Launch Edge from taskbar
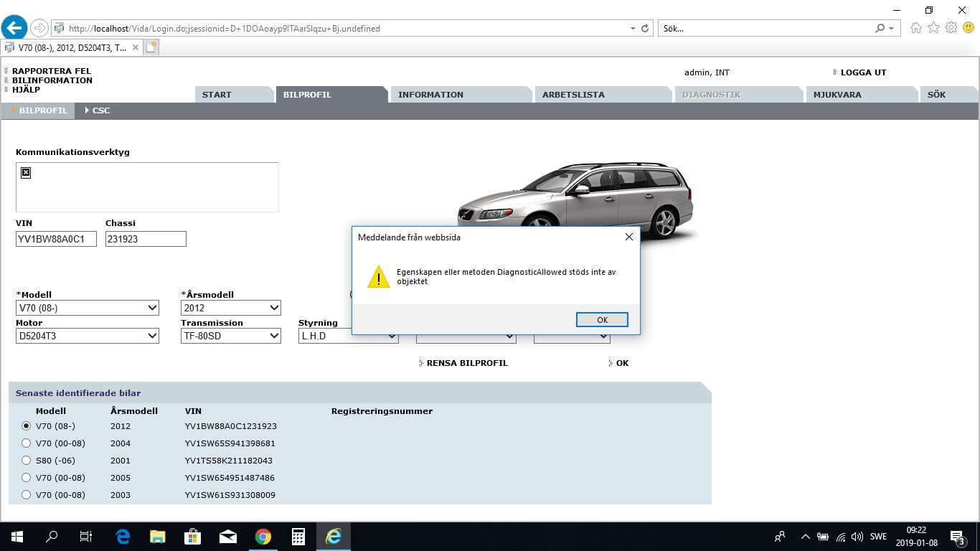This screenshot has width=980, height=551. pyautogui.click(x=123, y=537)
